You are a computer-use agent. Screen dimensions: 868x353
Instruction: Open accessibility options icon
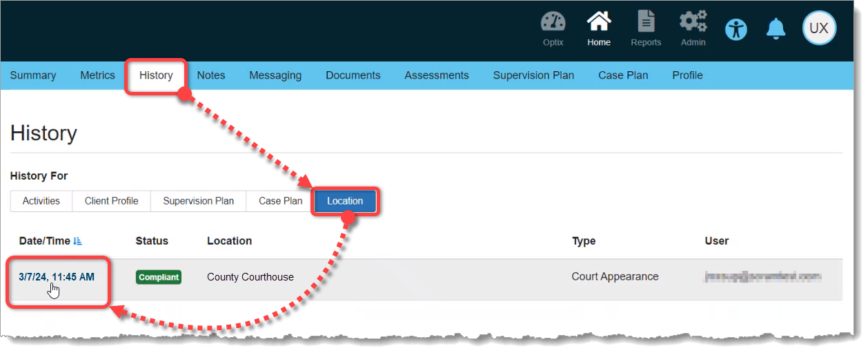click(736, 29)
